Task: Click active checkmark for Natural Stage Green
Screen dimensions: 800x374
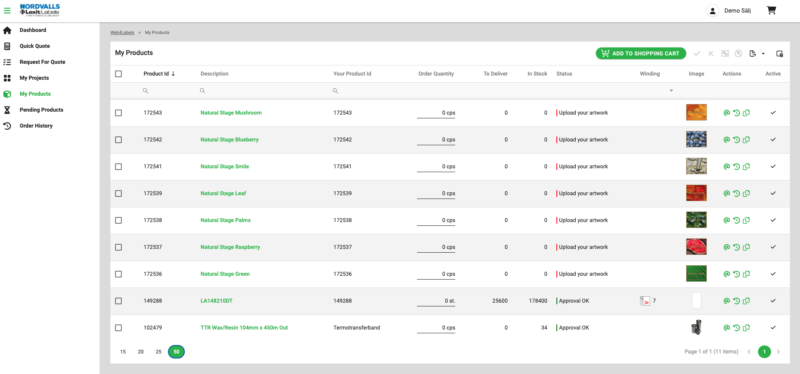Action: coord(773,274)
